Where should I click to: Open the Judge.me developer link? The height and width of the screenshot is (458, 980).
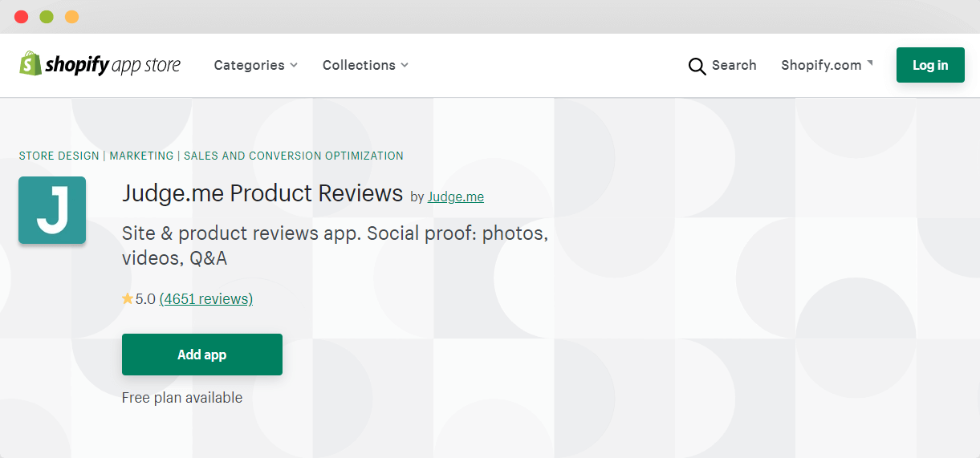pyautogui.click(x=456, y=197)
